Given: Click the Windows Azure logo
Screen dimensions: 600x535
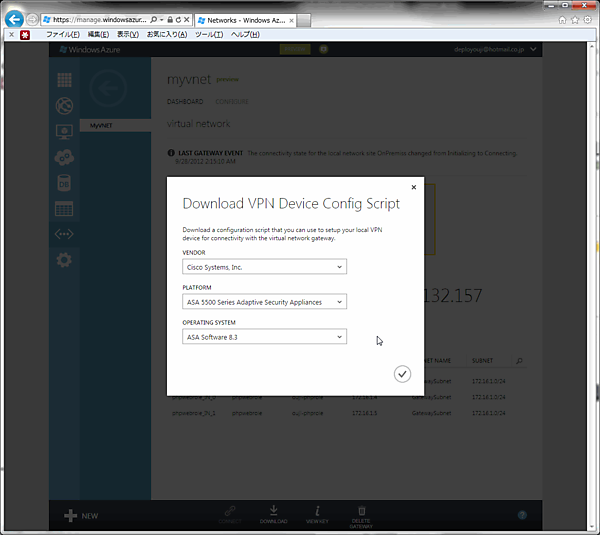Looking at the screenshot, I should click(90, 50).
